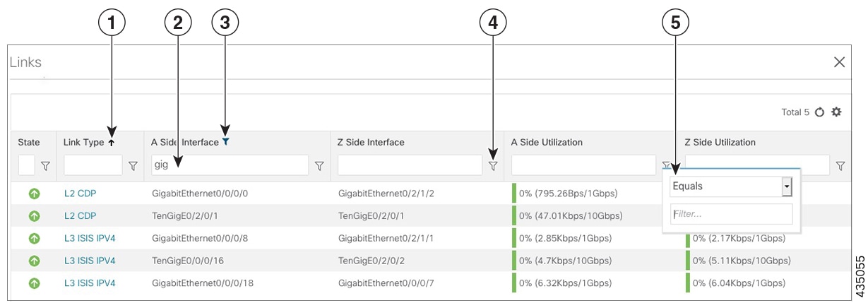
Task: Open table settings gear icon
Action: pyautogui.click(x=837, y=112)
